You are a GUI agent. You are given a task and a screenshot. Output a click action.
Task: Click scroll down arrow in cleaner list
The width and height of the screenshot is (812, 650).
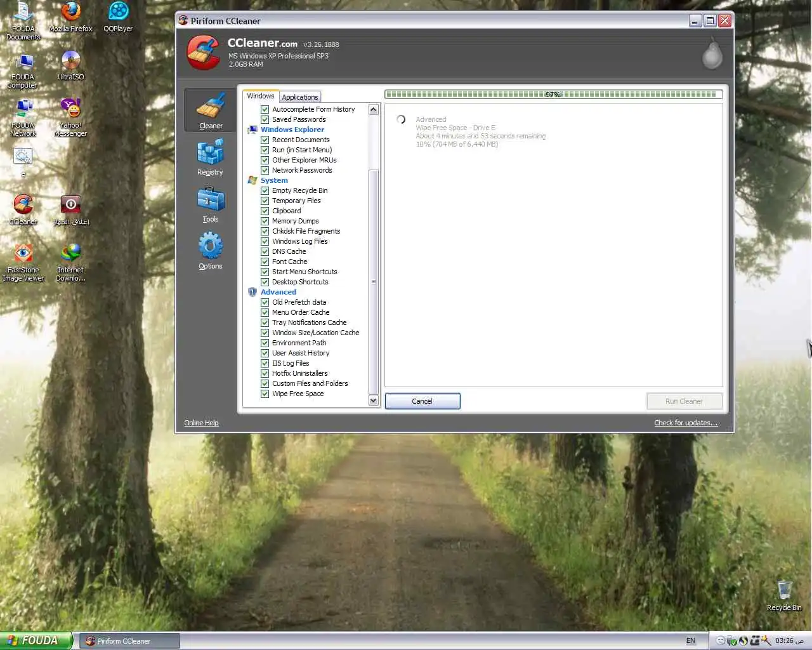coord(373,401)
